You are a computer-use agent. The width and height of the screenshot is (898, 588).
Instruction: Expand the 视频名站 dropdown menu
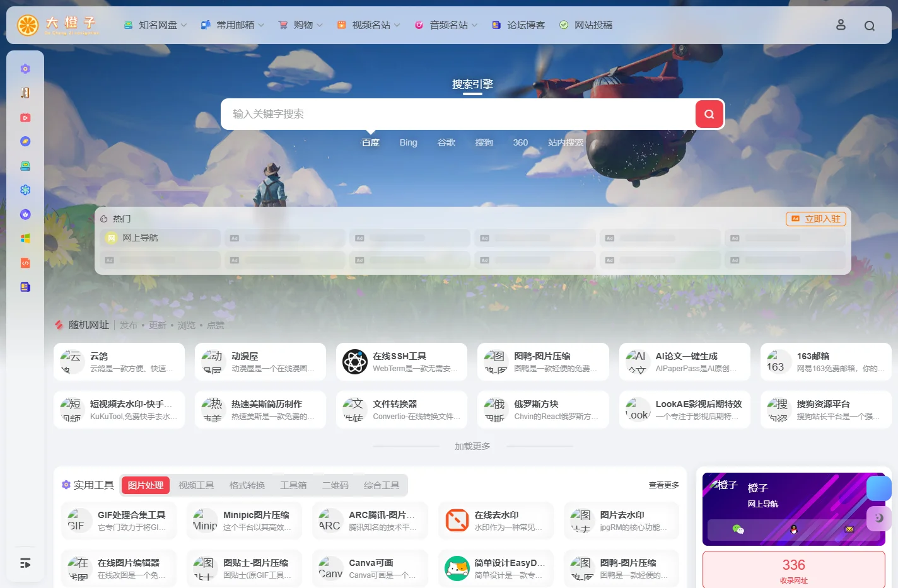point(368,25)
